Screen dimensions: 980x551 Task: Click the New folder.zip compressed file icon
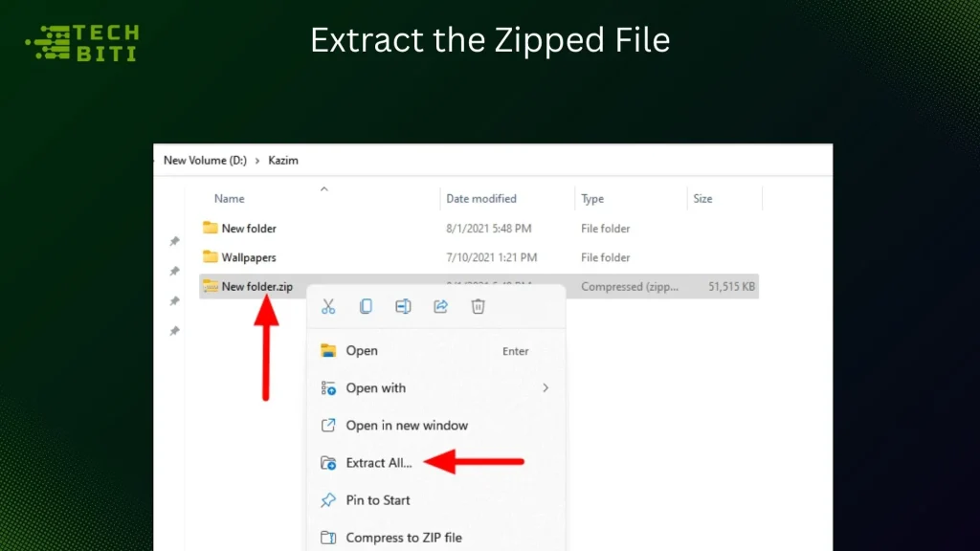click(x=211, y=286)
